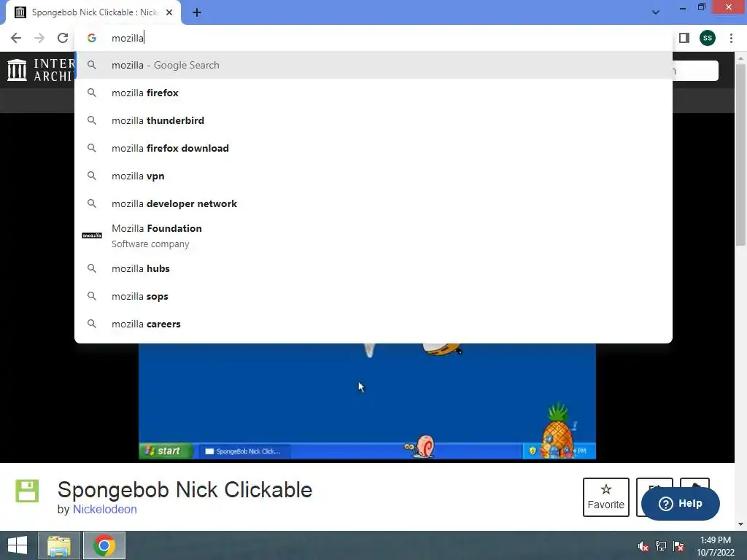Click the page vertical scrollbar thumb

[740, 155]
